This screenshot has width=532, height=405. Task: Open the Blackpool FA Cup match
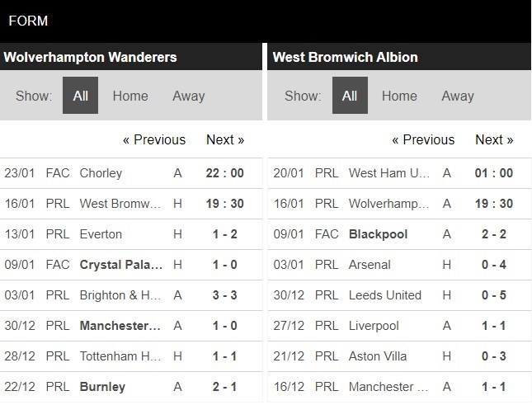click(399, 234)
